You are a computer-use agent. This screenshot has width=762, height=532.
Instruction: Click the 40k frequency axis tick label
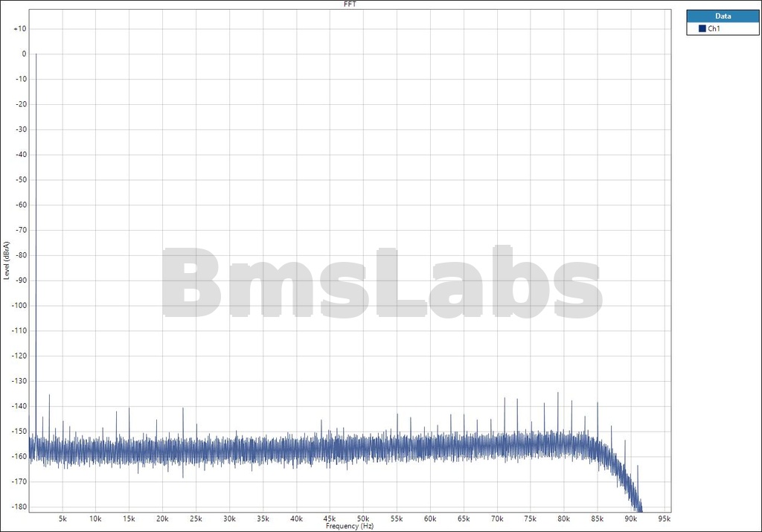point(296,519)
